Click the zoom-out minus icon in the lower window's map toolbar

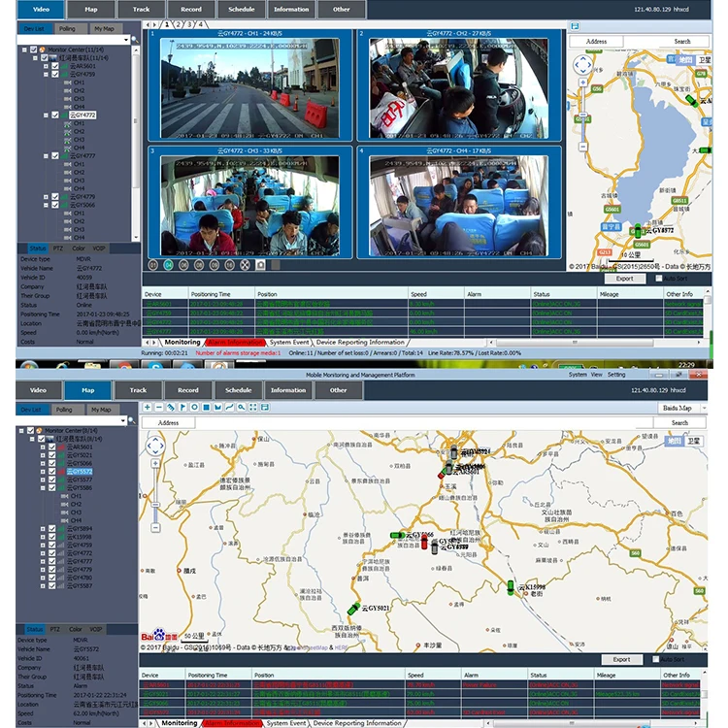click(159, 407)
